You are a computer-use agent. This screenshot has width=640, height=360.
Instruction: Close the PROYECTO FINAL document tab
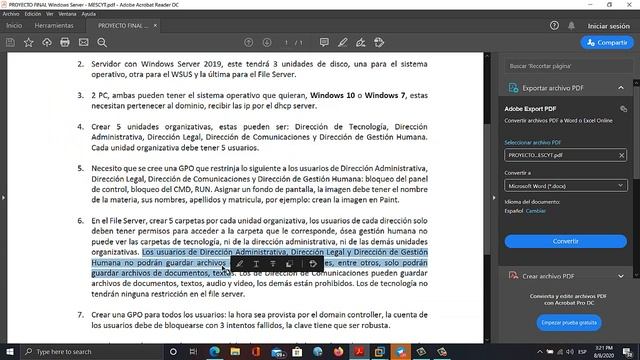(x=155, y=25)
